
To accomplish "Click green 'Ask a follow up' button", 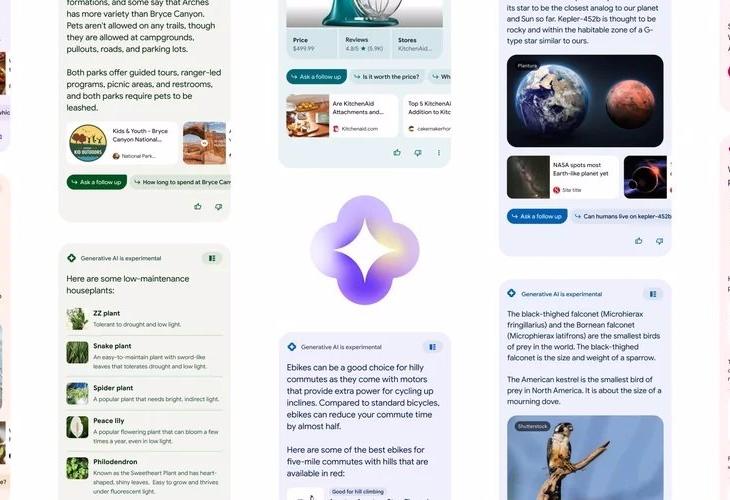I will click(97, 182).
